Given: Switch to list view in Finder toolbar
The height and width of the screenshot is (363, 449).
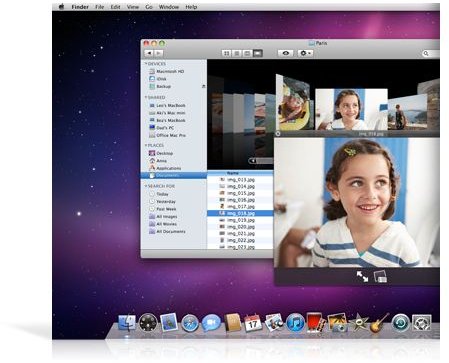Looking at the screenshot, I should coord(237,53).
